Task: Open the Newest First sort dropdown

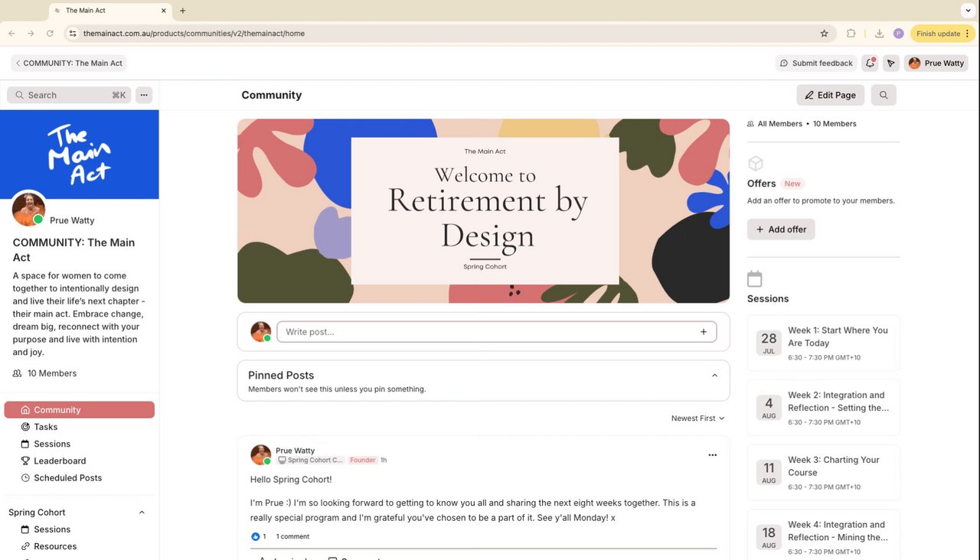Action: click(697, 418)
